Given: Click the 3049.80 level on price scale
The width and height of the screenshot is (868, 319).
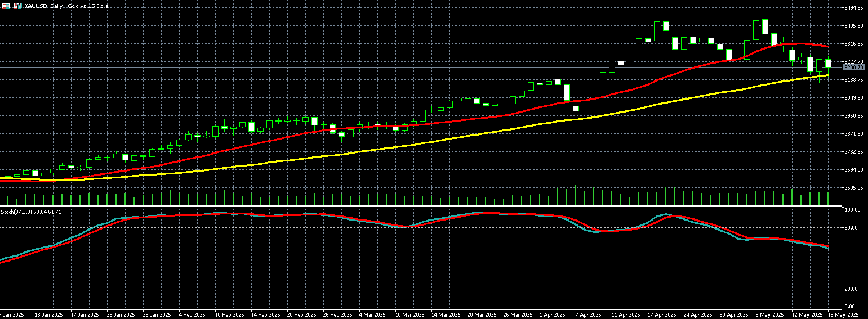Looking at the screenshot, I should [x=854, y=98].
